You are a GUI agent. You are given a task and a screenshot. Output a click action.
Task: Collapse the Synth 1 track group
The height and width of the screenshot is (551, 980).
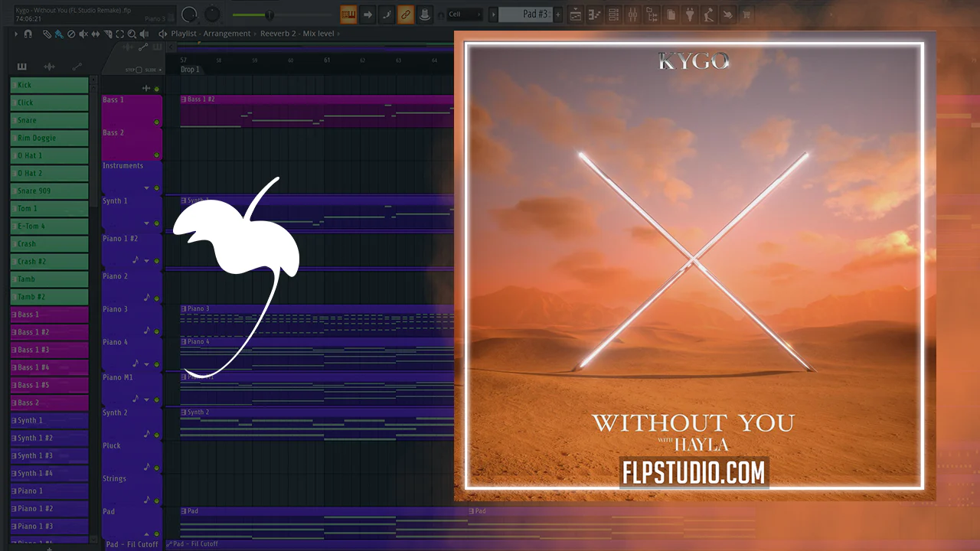(147, 223)
